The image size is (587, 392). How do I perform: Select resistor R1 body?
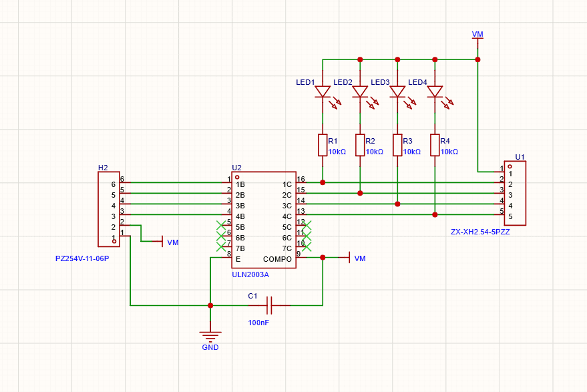323,145
